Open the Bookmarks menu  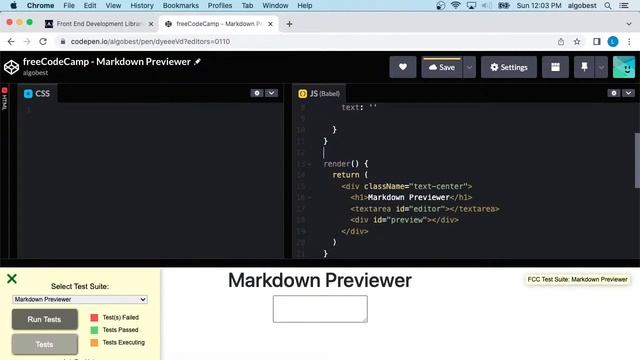(181, 6)
